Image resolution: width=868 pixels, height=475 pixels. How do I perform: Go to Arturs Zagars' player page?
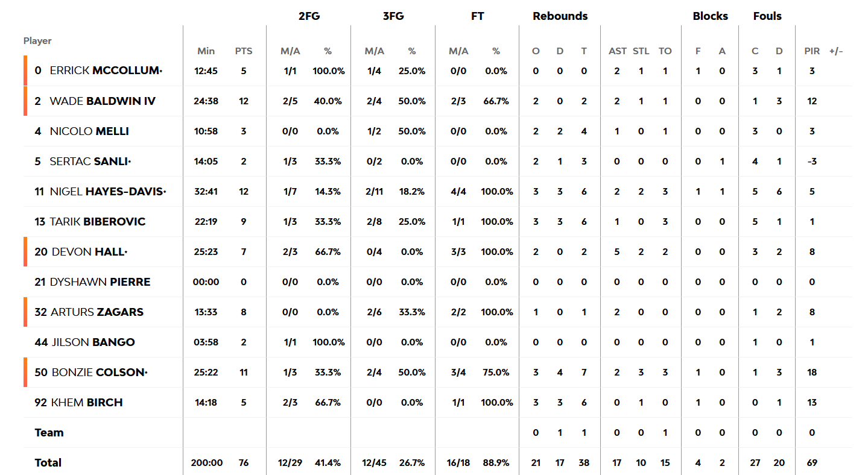click(x=97, y=312)
